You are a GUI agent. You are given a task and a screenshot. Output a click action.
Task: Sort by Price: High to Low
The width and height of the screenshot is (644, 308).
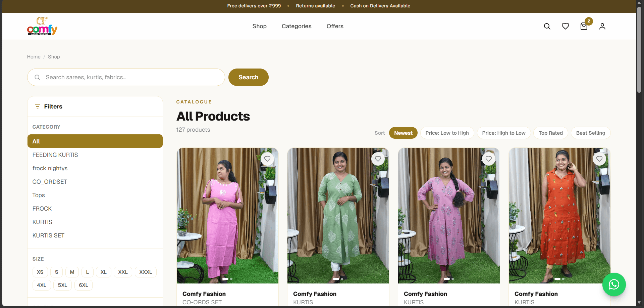point(504,133)
